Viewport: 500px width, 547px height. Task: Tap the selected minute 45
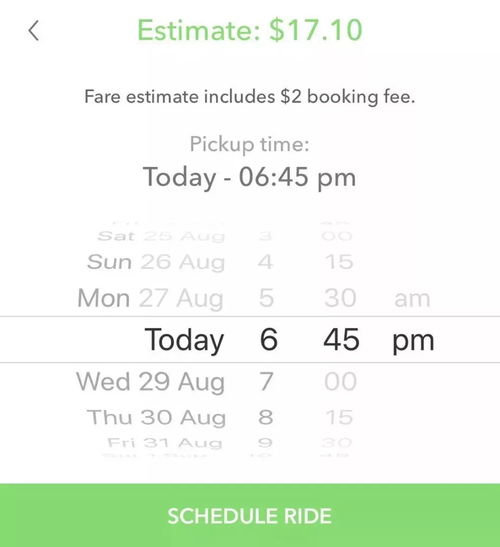click(341, 339)
